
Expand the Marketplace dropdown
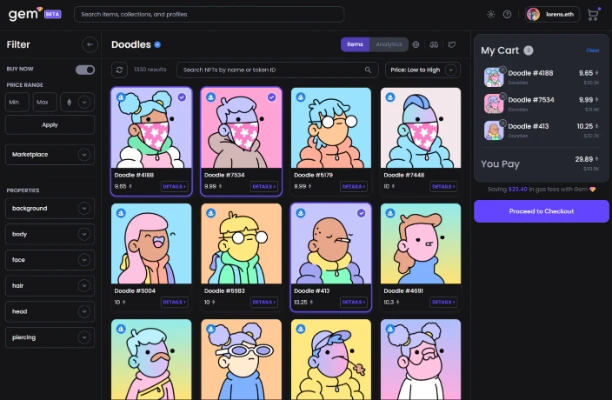tap(50, 155)
